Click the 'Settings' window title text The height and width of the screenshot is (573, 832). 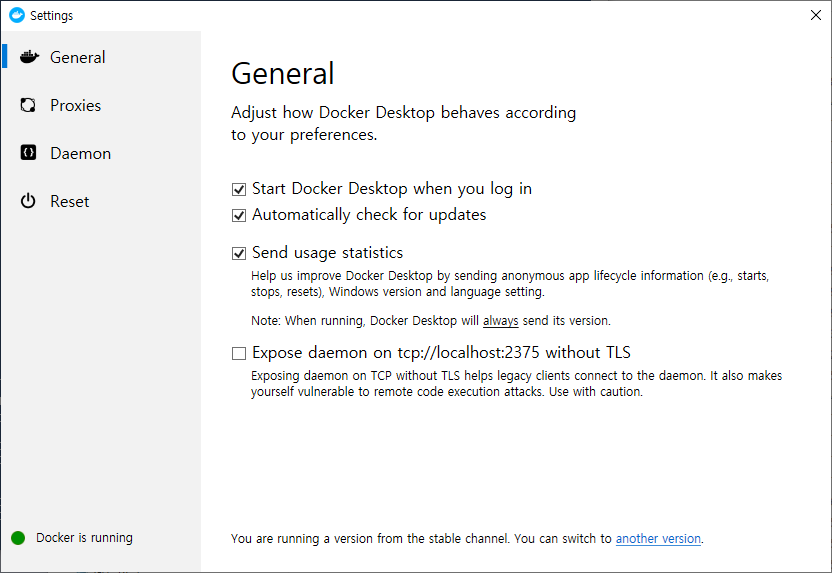coord(51,16)
